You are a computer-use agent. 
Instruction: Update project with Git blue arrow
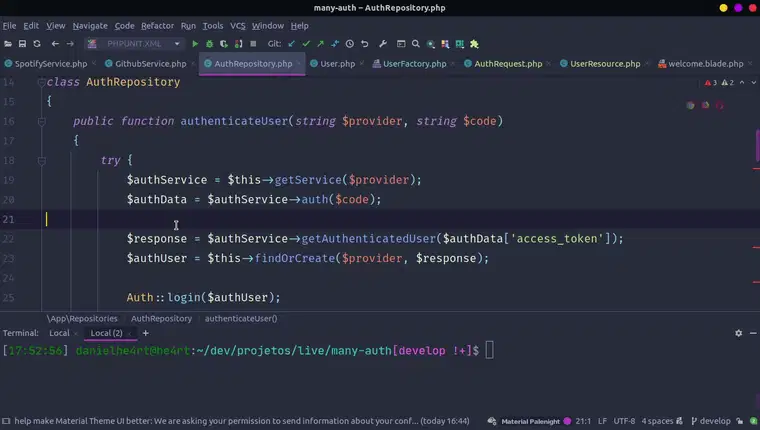[291, 44]
